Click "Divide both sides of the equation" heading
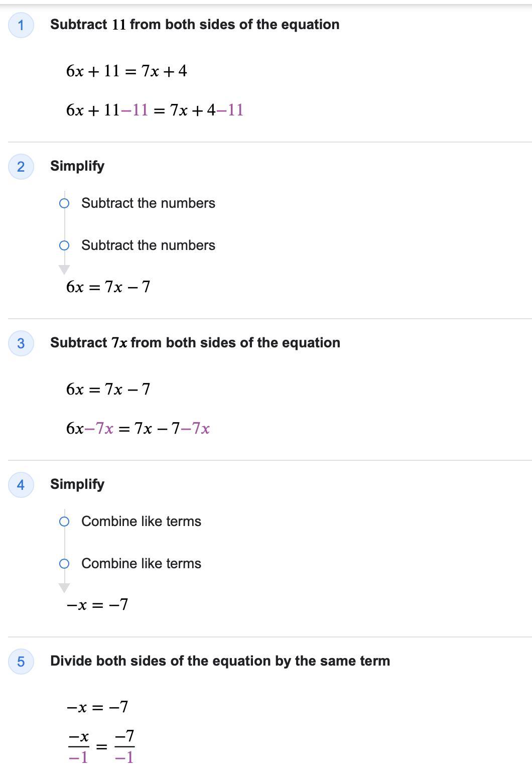Viewport: 532px width, 776px height. pyautogui.click(x=220, y=661)
